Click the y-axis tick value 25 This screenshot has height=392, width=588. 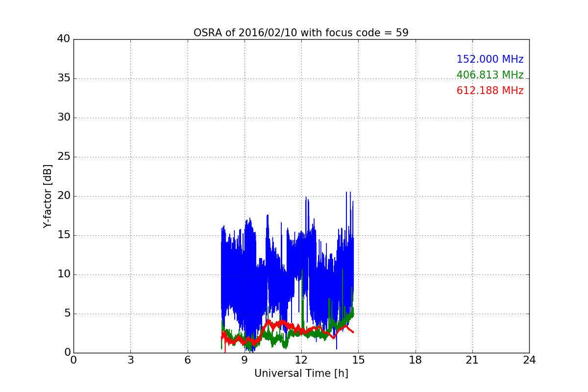[64, 157]
